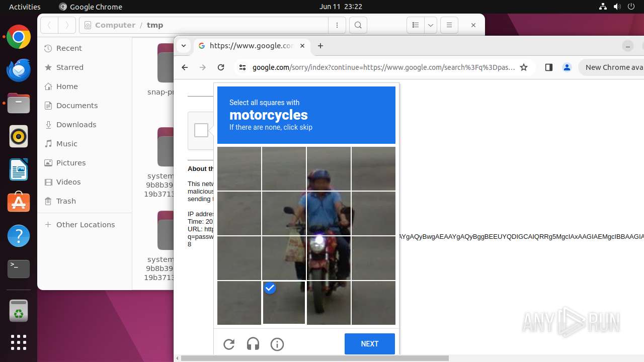Reload the captcha challenge
Screen dimensions: 644x362
click(229, 344)
